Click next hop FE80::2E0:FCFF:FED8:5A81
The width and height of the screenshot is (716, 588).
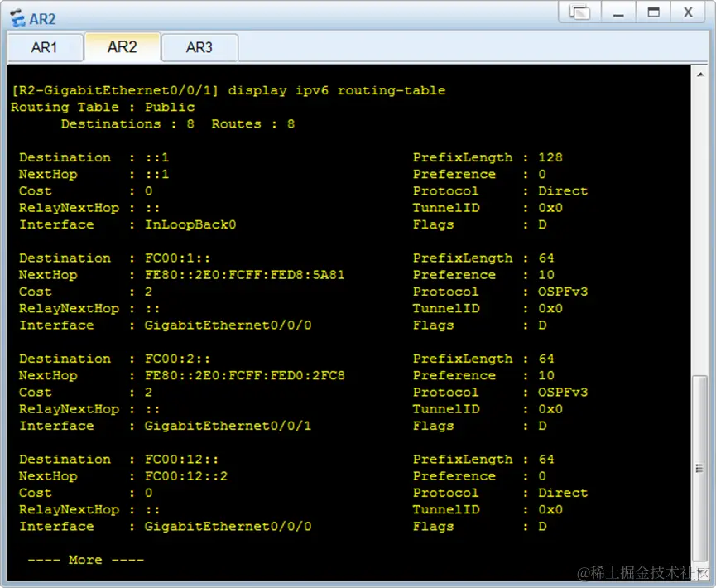(245, 275)
